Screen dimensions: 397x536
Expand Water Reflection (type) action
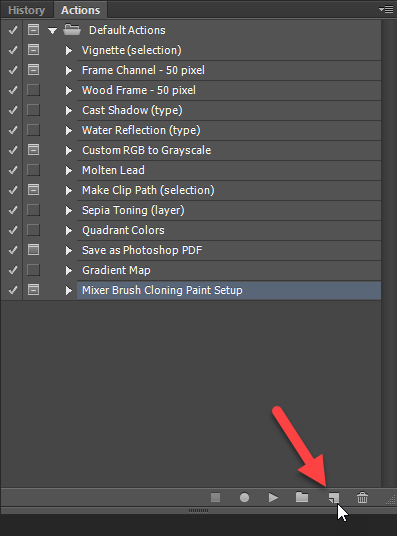(69, 131)
